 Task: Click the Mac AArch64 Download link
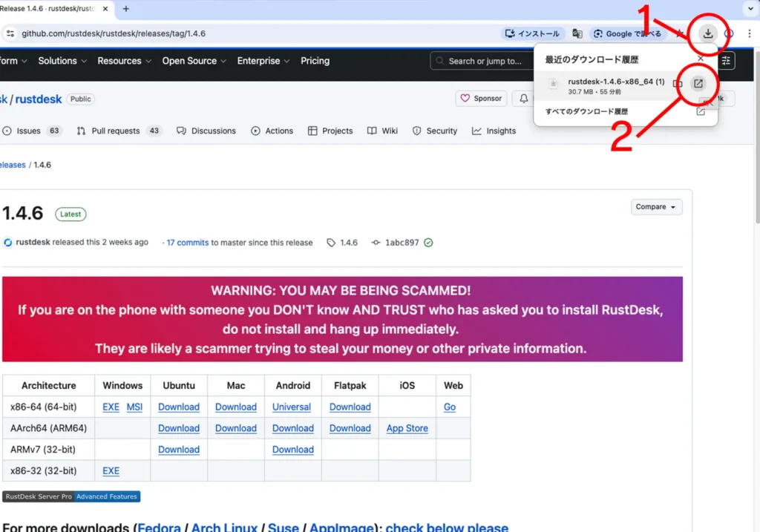[236, 428]
